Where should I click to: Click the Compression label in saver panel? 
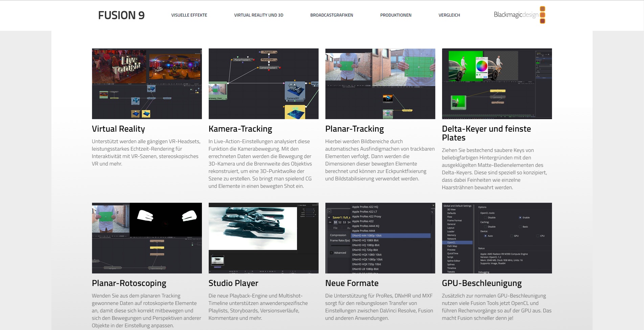(x=338, y=235)
